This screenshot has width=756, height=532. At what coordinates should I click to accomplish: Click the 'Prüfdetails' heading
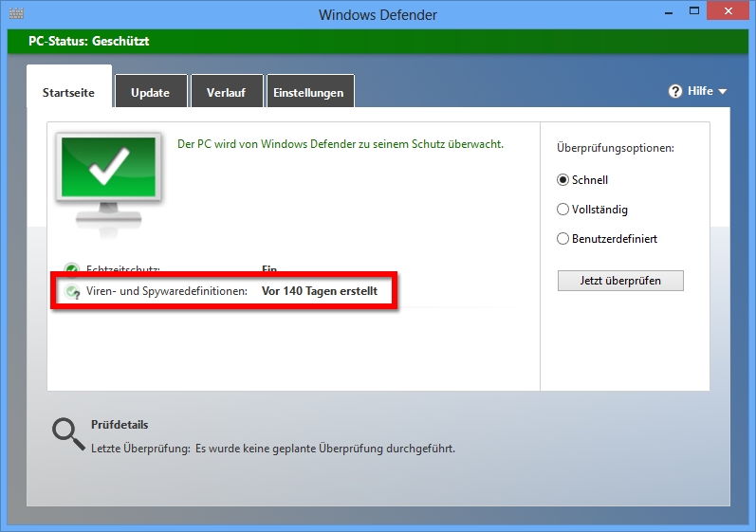[x=120, y=425]
